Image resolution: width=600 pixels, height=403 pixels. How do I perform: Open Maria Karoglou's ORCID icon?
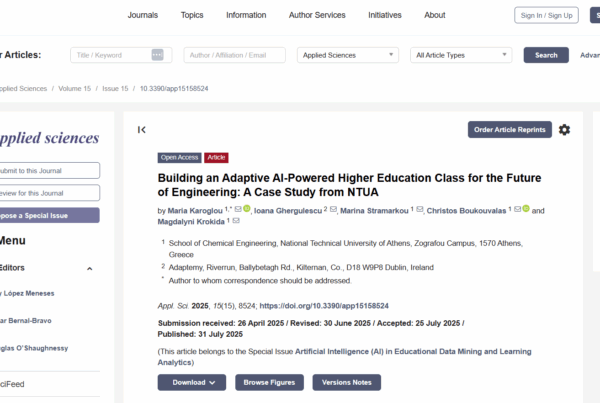(247, 209)
